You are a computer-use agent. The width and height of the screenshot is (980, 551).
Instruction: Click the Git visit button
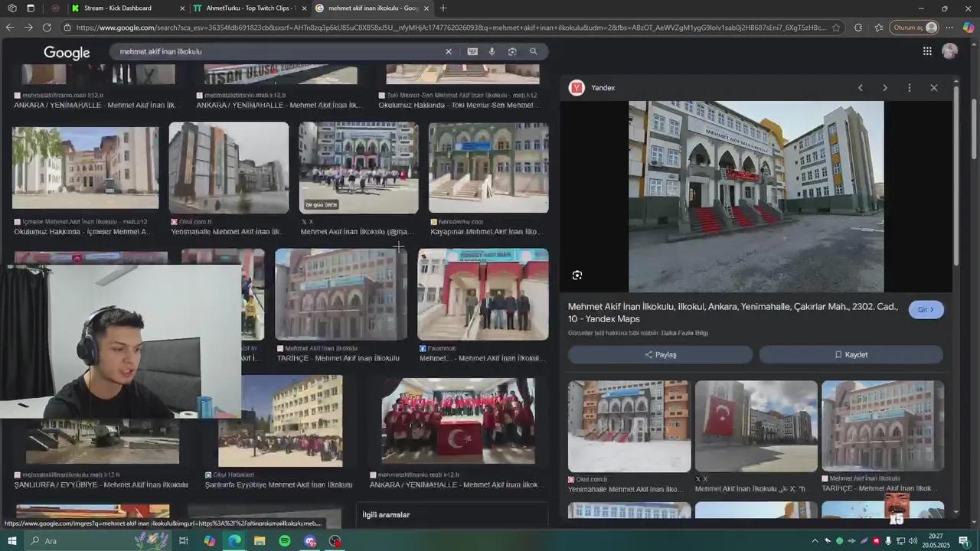pyautogui.click(x=926, y=310)
